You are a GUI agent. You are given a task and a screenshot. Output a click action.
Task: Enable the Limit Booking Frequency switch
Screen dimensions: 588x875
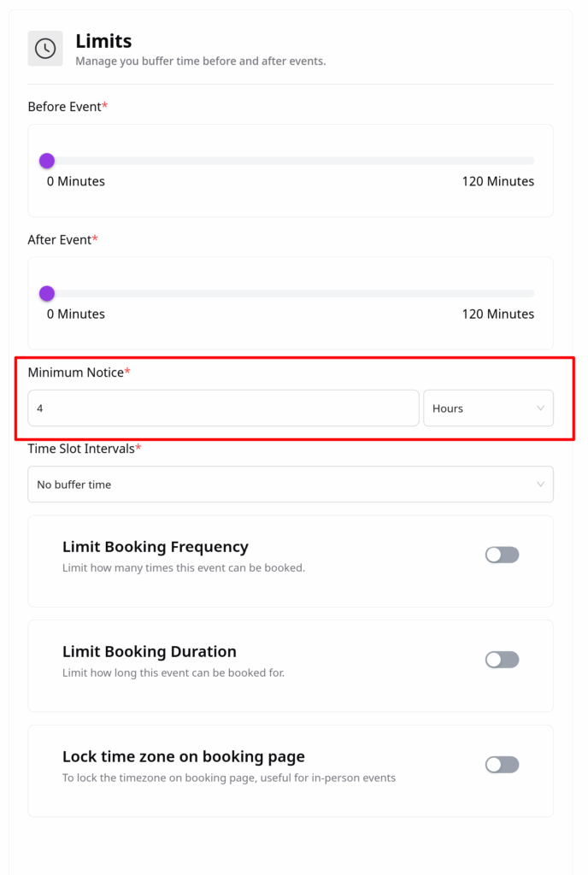click(502, 555)
